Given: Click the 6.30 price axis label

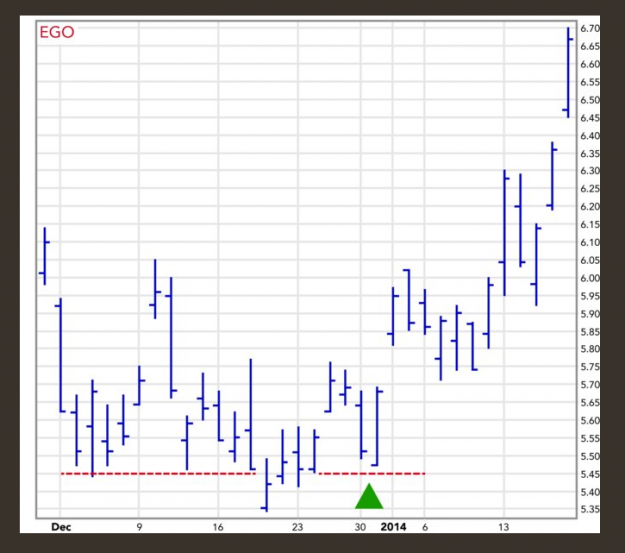Looking at the screenshot, I should click(x=590, y=171).
